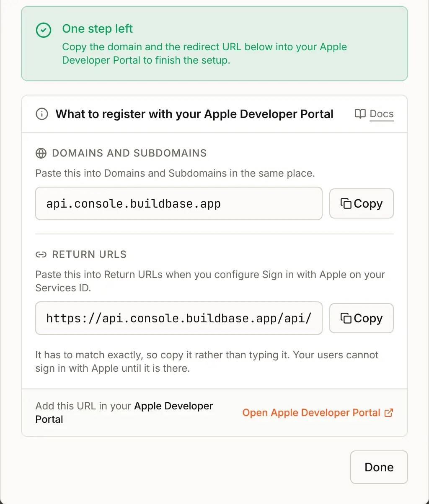Click the RETURN URLS label
The height and width of the screenshot is (504, 429).
[89, 255]
